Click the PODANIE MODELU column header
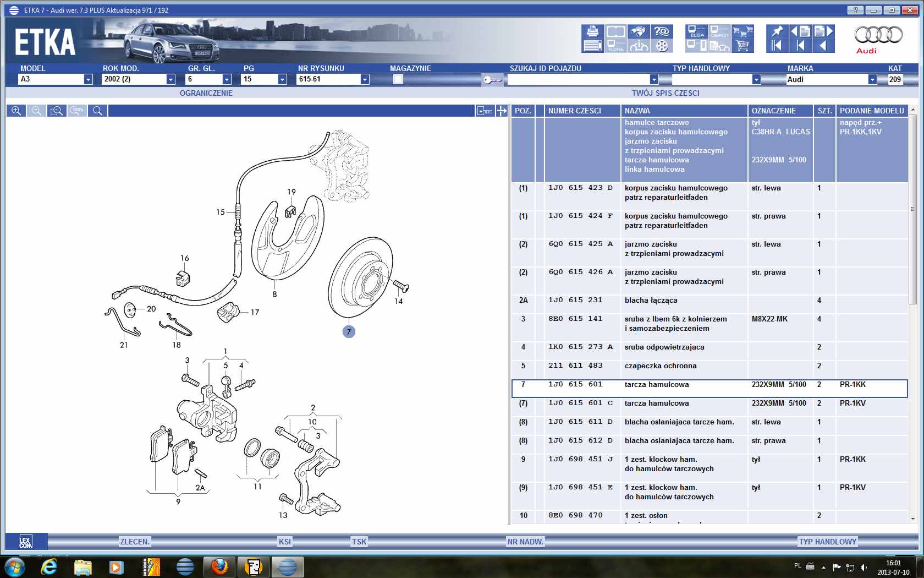 [872, 111]
